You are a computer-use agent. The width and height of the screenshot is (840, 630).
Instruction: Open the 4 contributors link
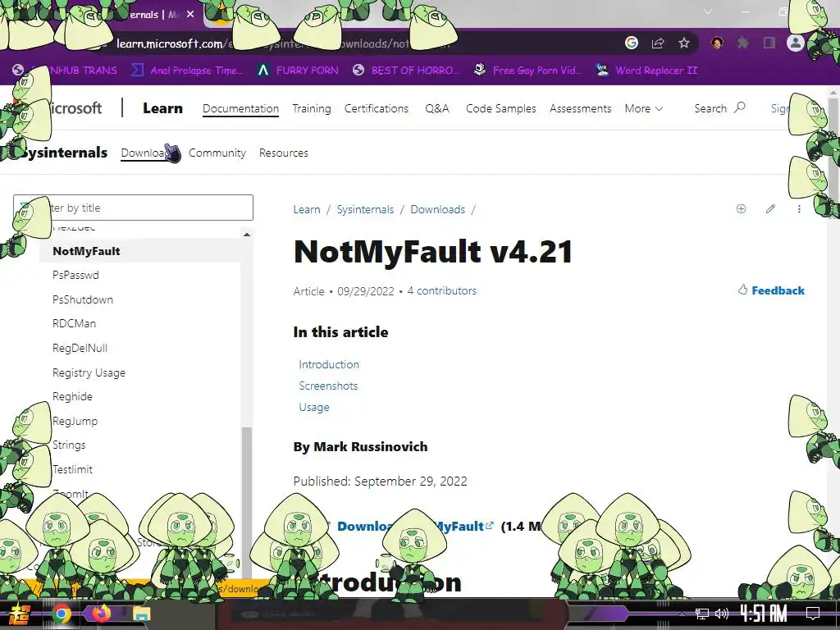441,290
